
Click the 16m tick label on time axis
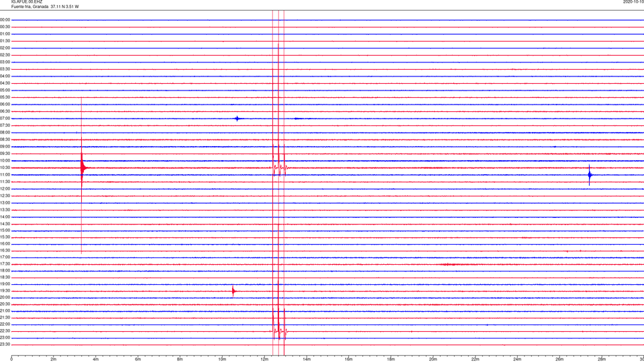click(349, 359)
